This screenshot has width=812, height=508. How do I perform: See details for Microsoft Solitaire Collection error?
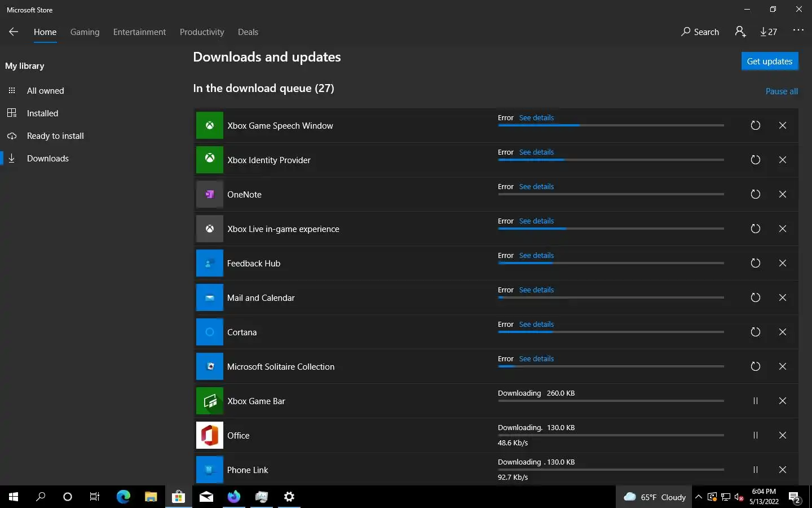pos(536,359)
